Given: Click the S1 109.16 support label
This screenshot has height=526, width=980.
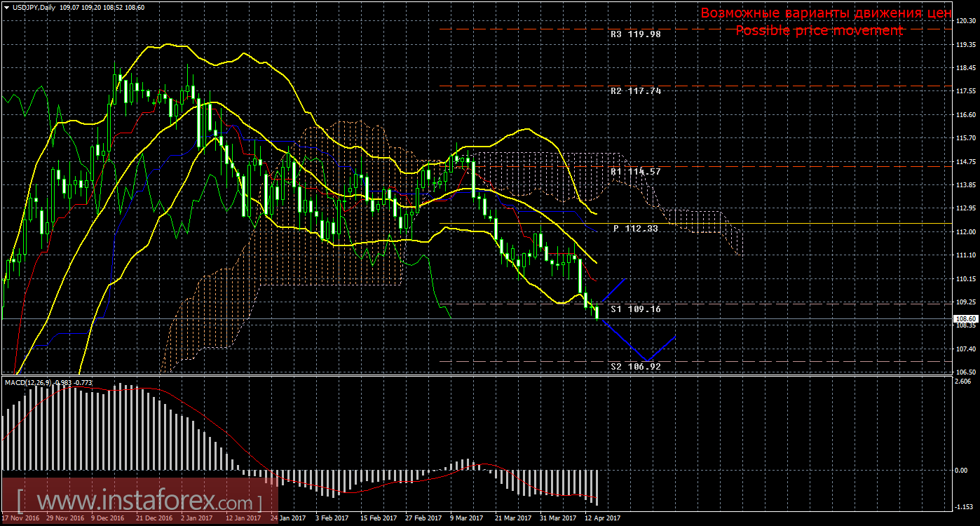Looking at the screenshot, I should 635,309.
